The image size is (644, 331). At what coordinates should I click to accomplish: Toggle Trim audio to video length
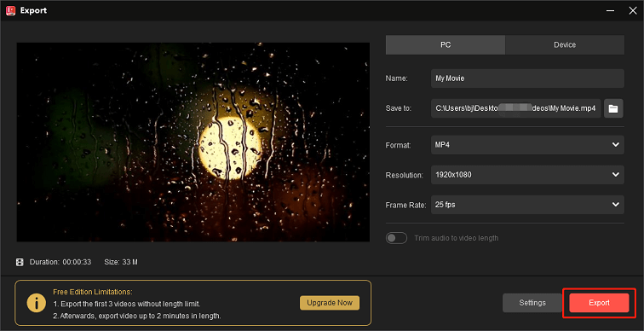(x=396, y=238)
